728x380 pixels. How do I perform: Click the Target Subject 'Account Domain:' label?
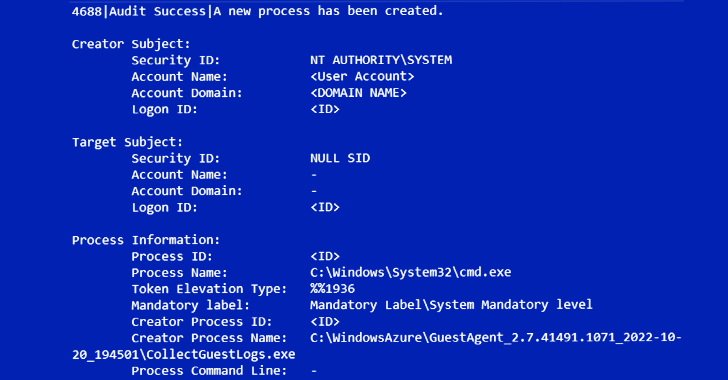tap(187, 191)
